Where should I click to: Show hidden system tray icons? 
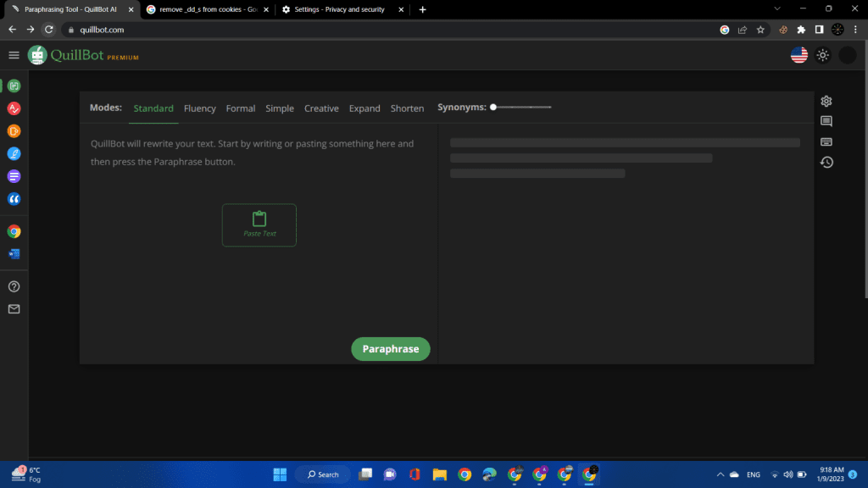pos(721,474)
